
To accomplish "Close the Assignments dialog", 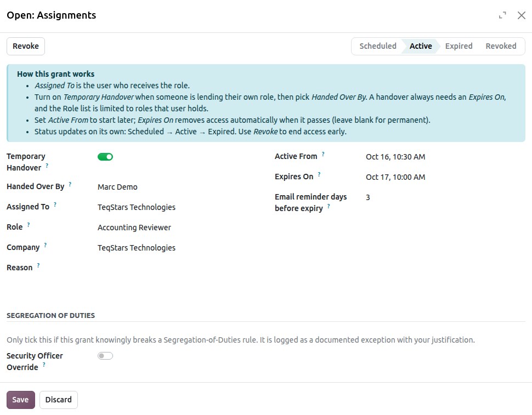I will tap(522, 15).
